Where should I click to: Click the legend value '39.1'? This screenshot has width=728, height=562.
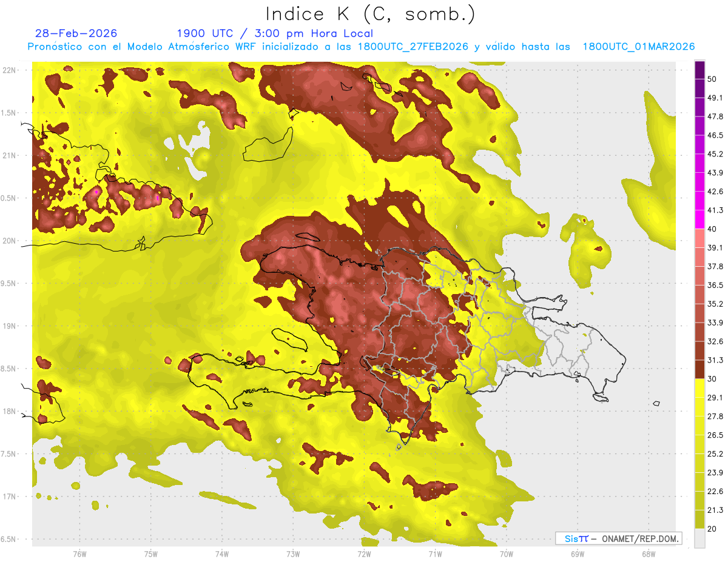click(x=715, y=247)
